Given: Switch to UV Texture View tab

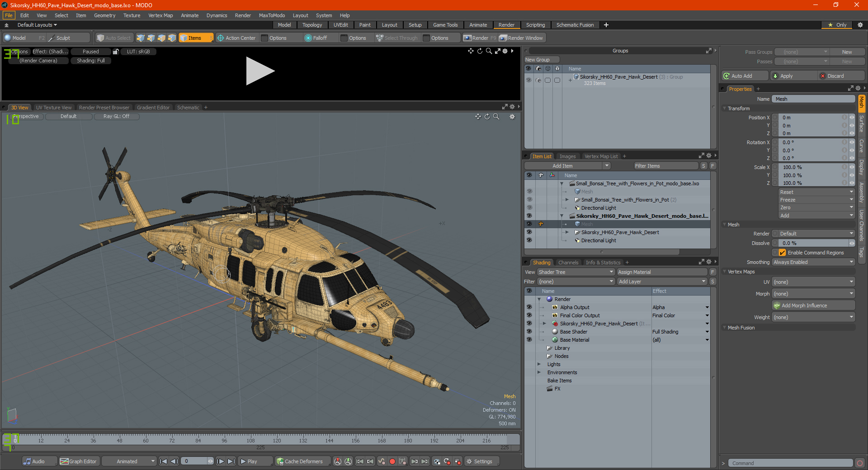Looking at the screenshot, I should (54, 108).
